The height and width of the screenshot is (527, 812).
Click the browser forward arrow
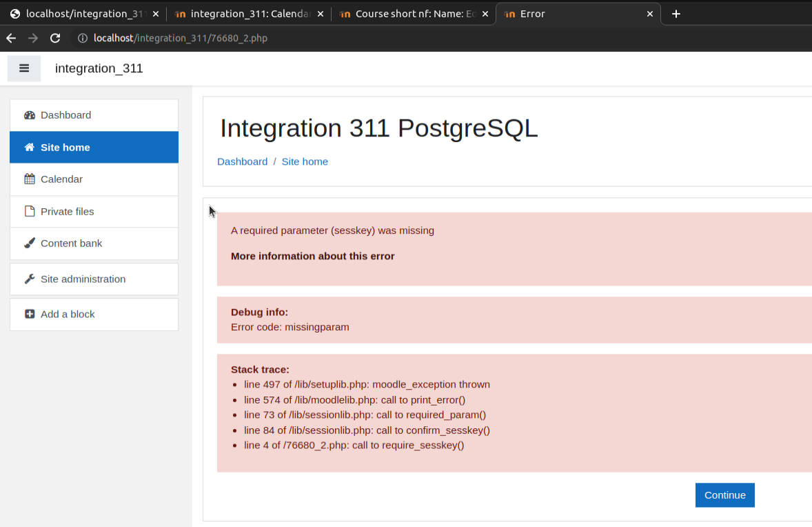click(33, 39)
